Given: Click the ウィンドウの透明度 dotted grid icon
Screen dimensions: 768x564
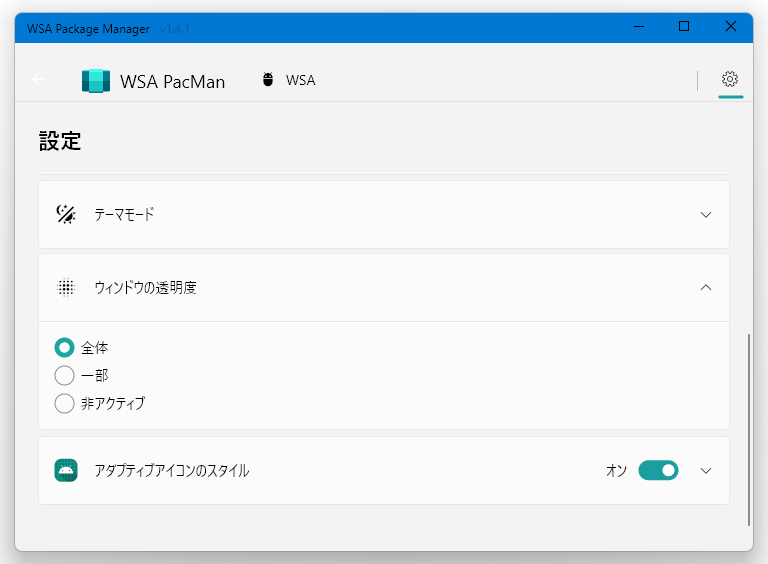Looking at the screenshot, I should [66, 287].
